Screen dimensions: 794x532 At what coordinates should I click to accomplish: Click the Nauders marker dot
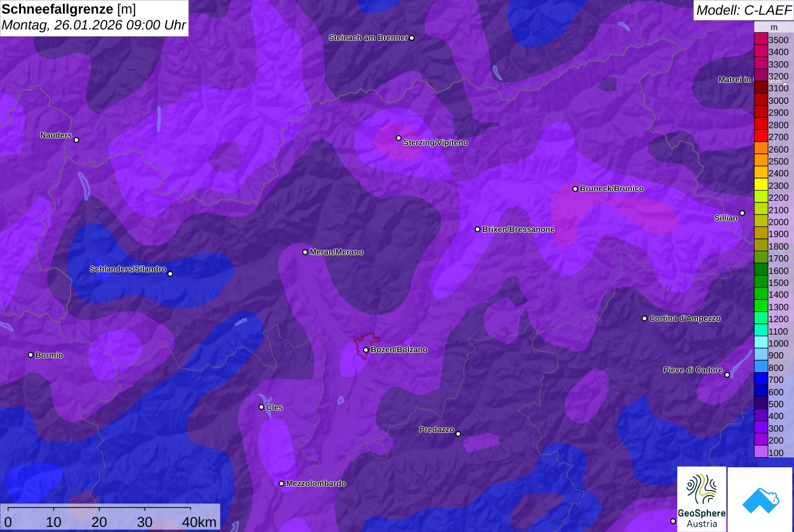(77, 140)
